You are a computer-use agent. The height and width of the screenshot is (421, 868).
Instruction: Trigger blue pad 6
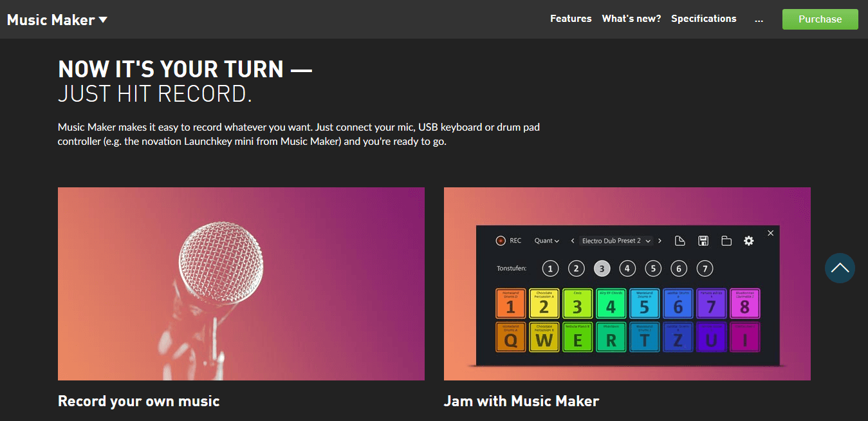[x=678, y=303]
